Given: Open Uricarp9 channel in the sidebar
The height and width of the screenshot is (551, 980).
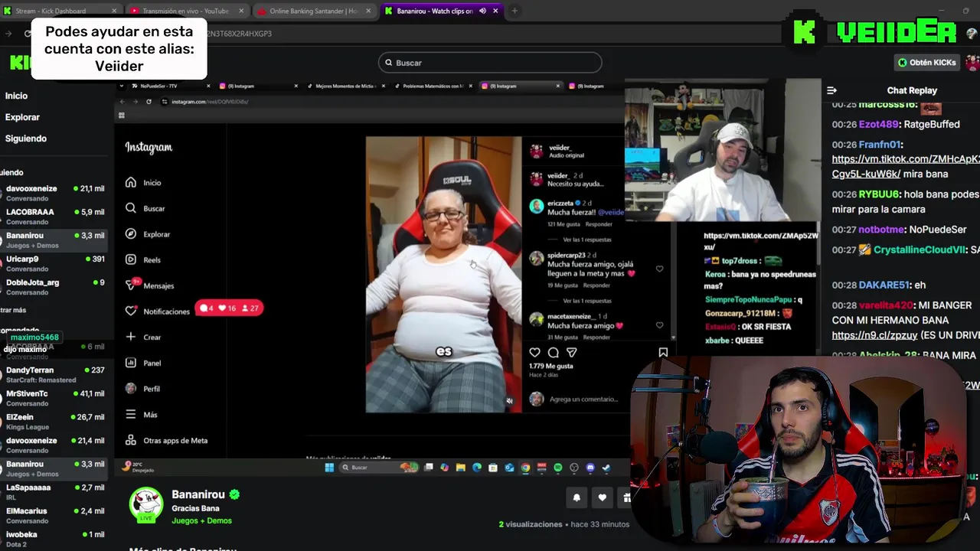Looking at the screenshot, I should tap(54, 263).
